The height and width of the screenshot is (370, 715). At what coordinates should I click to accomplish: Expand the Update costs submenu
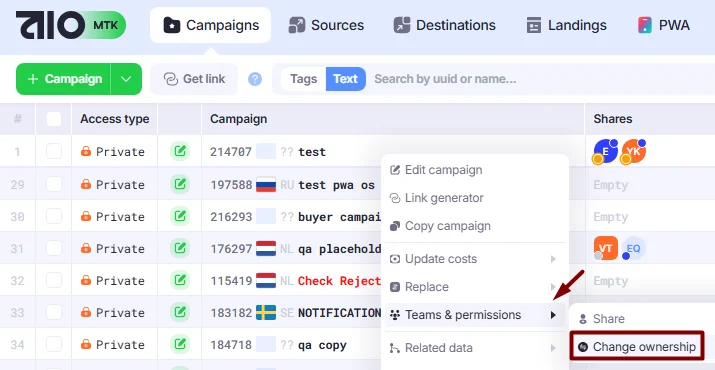click(x=475, y=259)
